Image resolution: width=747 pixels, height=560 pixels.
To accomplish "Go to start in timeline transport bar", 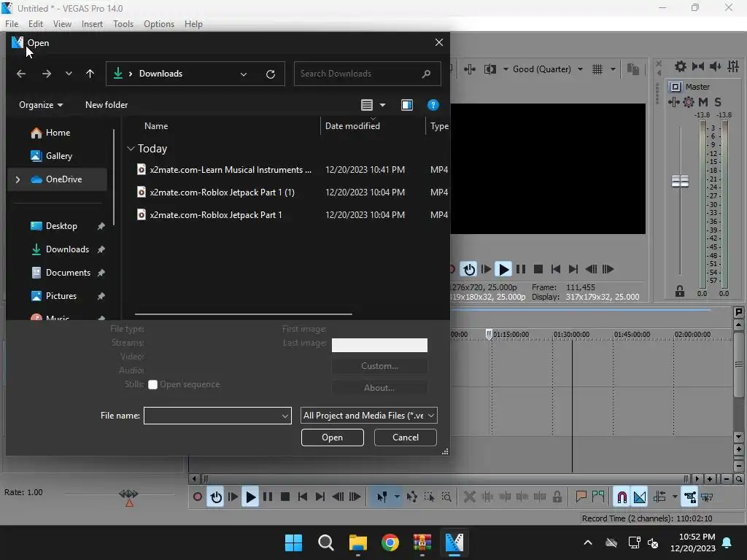I will pos(303,497).
